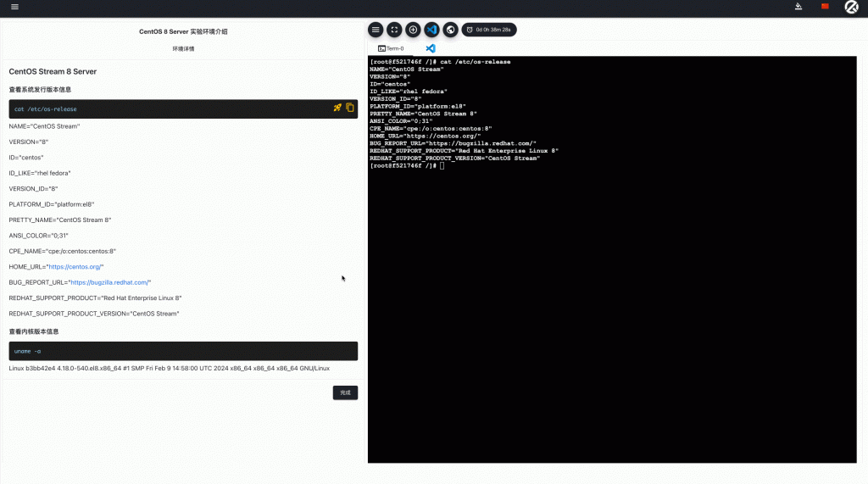
Task: Focus the terminal prompt cursor line
Action: click(408, 165)
